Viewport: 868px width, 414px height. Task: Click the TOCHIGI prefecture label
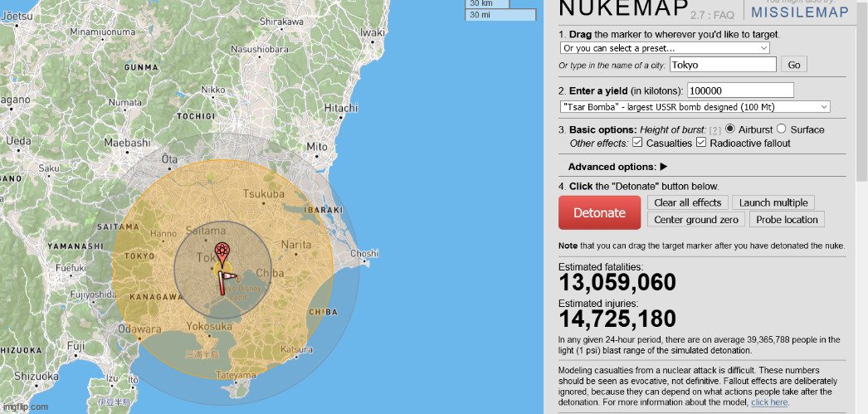(x=195, y=116)
